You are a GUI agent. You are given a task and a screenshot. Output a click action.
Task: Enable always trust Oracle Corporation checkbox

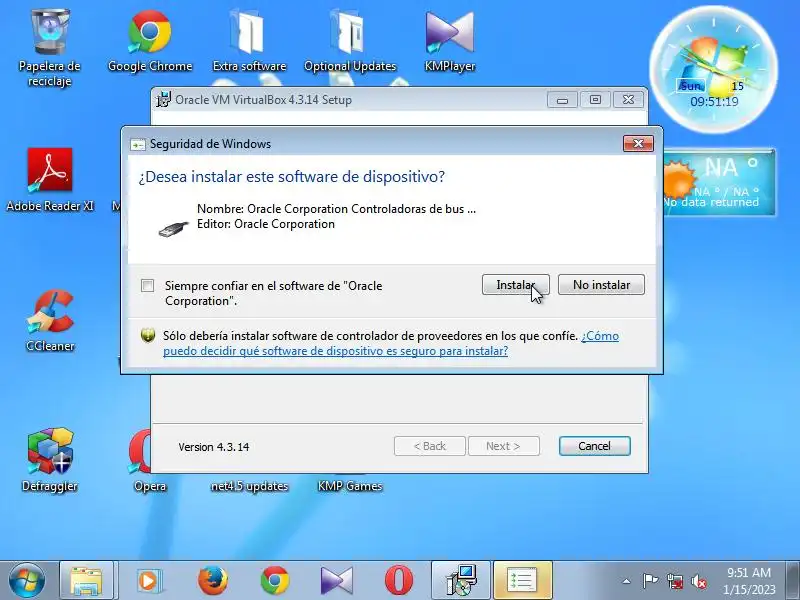(x=147, y=286)
